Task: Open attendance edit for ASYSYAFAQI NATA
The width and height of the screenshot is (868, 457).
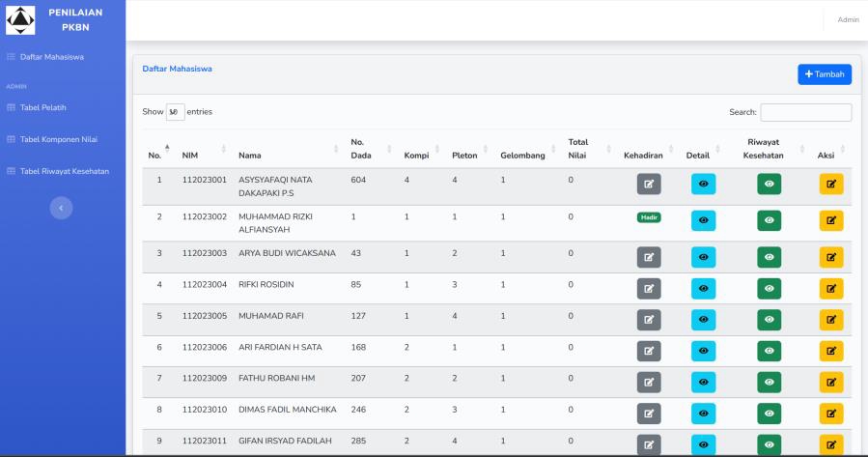Action: (x=649, y=184)
